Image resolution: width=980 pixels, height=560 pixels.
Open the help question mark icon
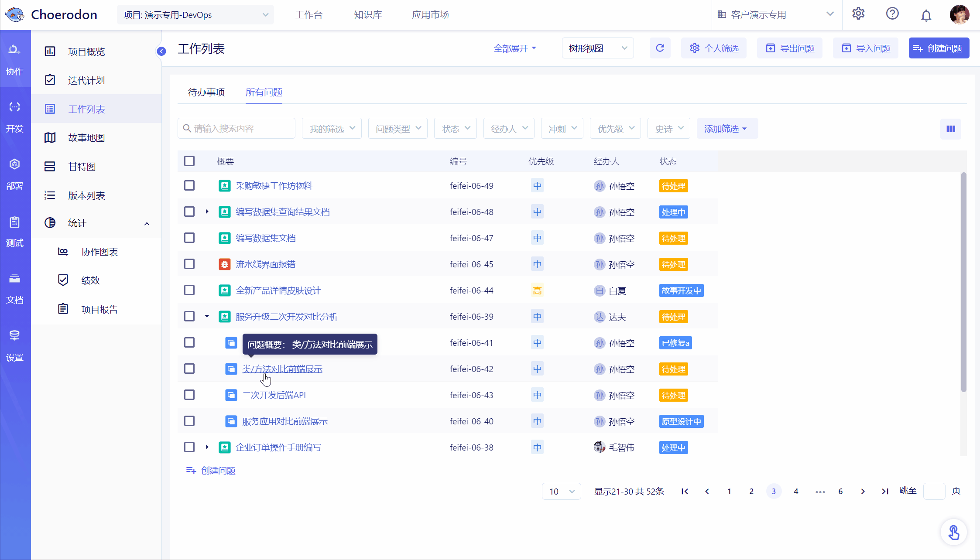point(892,14)
